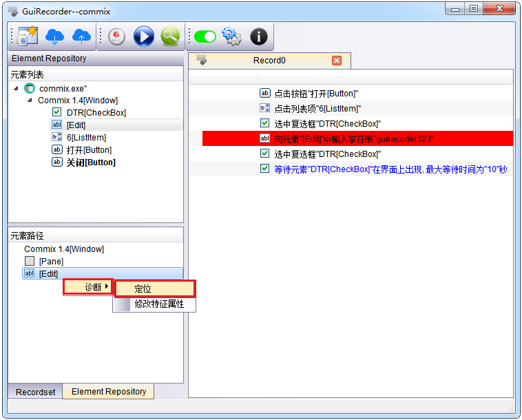Select Commix 1.4[Window] in element list
The width and height of the screenshot is (522, 420).
coord(78,100)
